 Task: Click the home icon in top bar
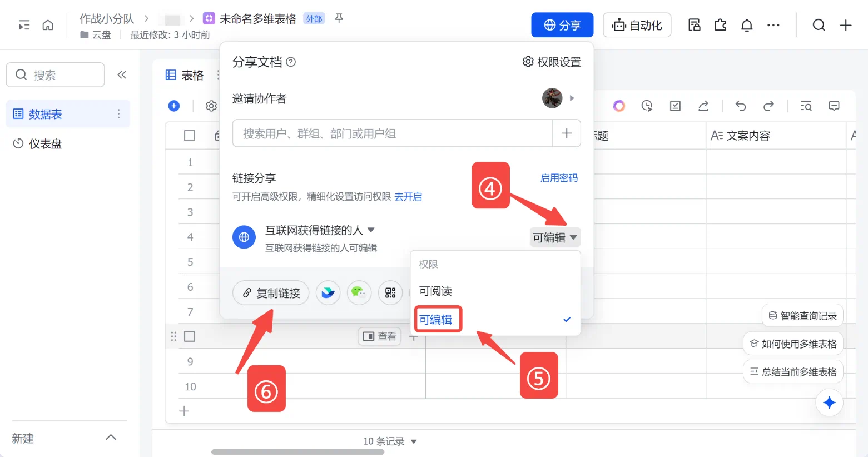(48, 25)
